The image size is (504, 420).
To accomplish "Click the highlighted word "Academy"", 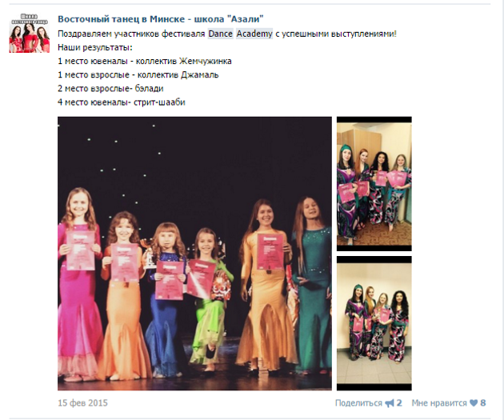I will (x=254, y=34).
